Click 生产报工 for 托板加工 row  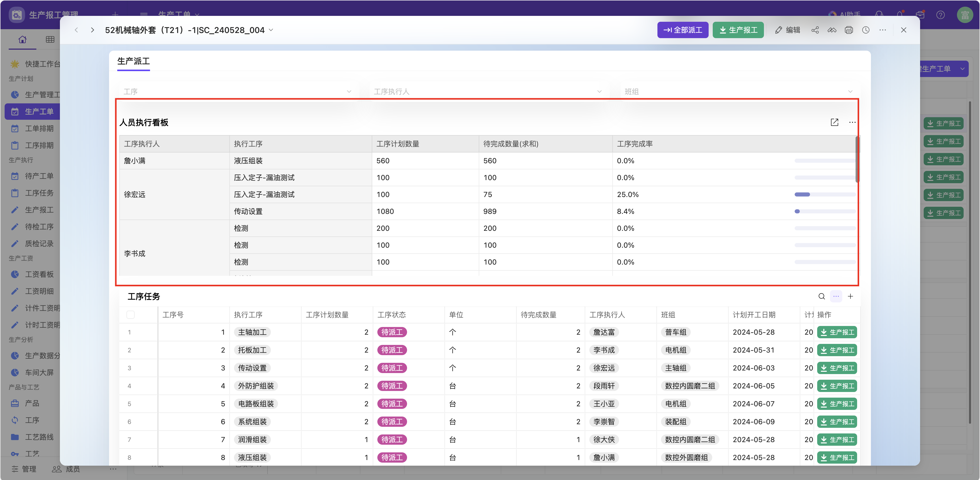[x=837, y=350]
